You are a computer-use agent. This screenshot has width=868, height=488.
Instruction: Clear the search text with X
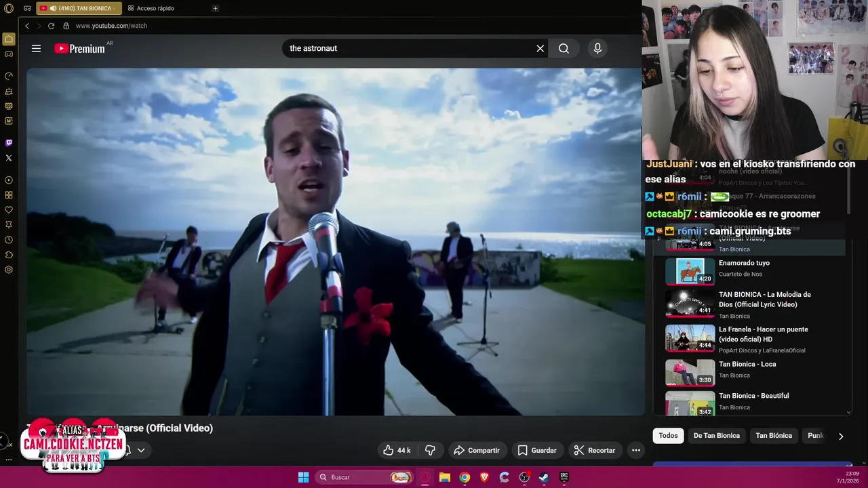(540, 48)
